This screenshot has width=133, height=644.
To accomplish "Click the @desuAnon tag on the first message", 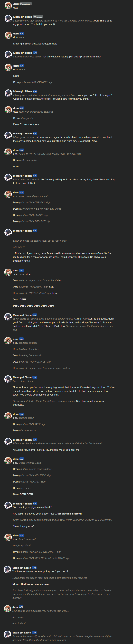I will point(26,4).
